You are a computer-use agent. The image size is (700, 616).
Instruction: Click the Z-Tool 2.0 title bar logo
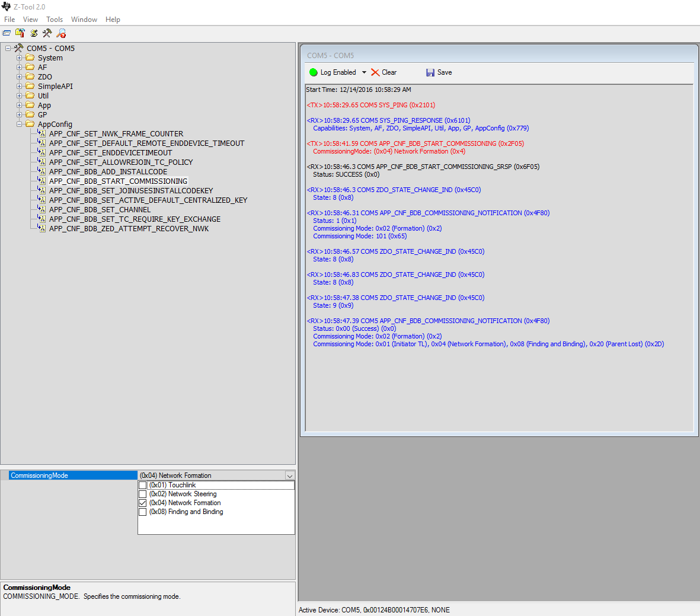[6, 7]
